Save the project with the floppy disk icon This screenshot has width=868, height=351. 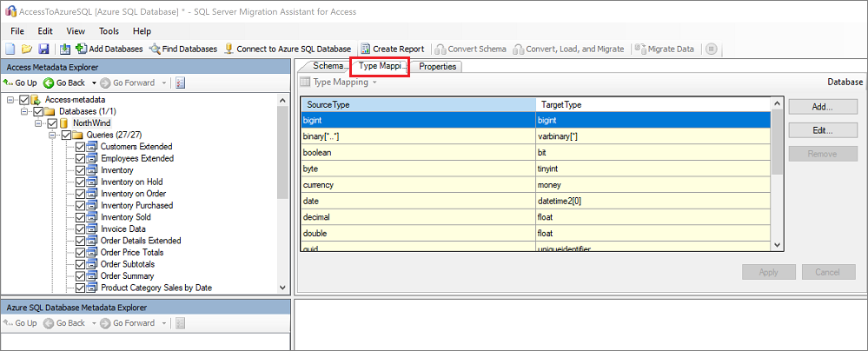pos(43,49)
